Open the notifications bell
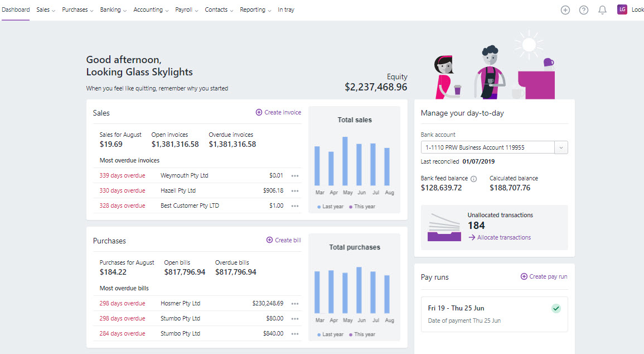644x354 pixels. click(x=602, y=10)
